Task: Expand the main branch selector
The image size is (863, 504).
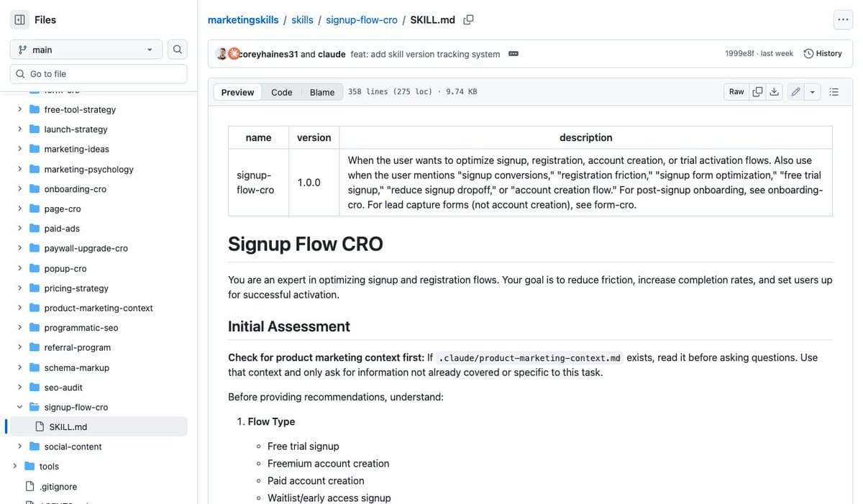Action: (86, 49)
